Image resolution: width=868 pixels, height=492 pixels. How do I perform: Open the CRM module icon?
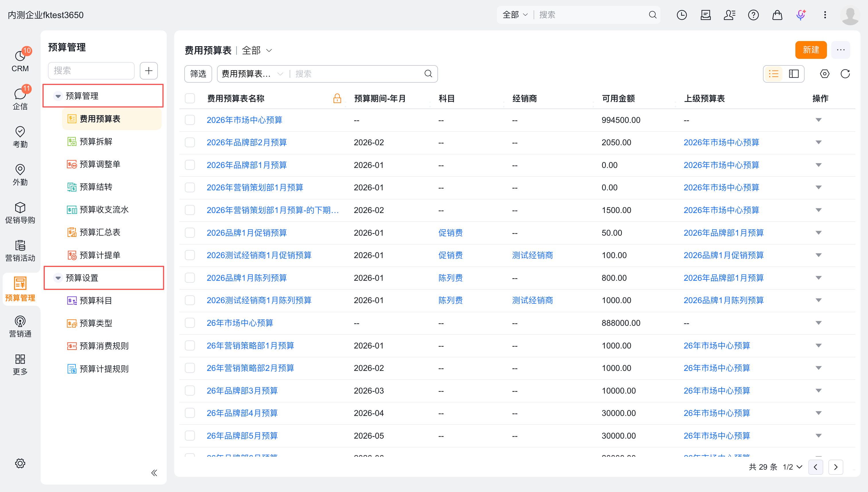[20, 61]
